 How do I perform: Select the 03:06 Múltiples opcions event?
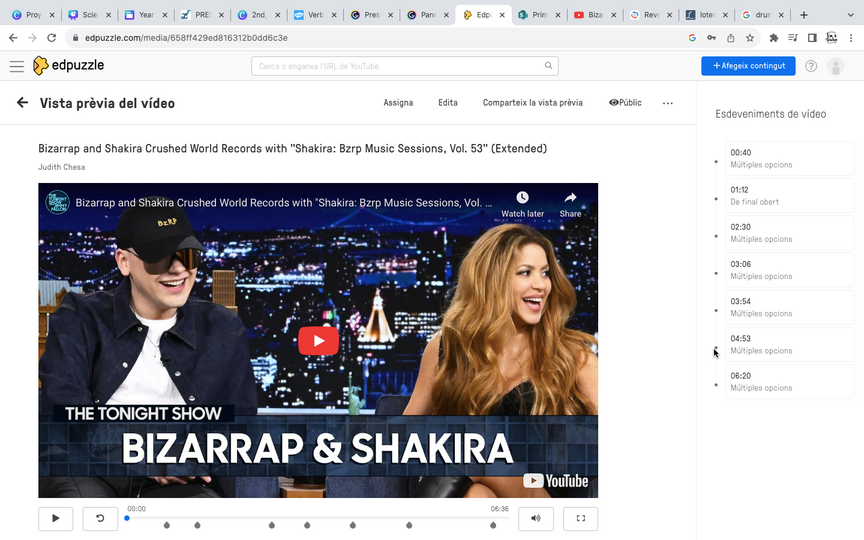(x=789, y=270)
